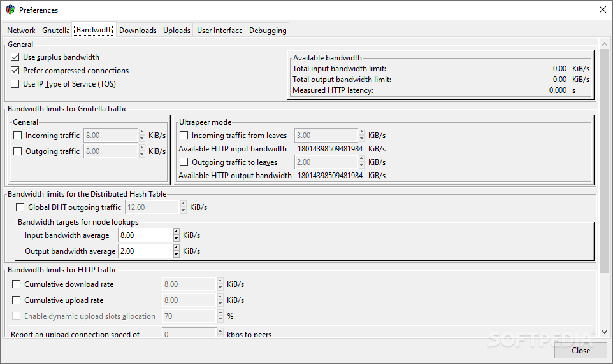Switch to the Uploads tab

pos(177,30)
